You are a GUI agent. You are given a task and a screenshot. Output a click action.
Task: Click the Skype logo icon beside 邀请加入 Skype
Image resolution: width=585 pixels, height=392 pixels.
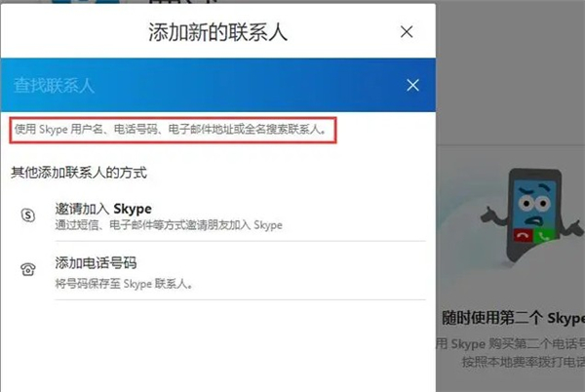tap(28, 216)
